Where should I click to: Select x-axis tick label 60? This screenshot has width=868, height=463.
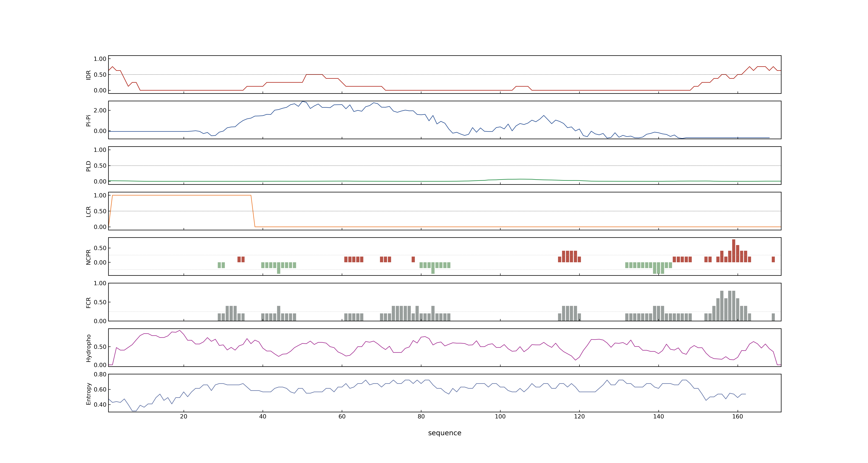[342, 416]
